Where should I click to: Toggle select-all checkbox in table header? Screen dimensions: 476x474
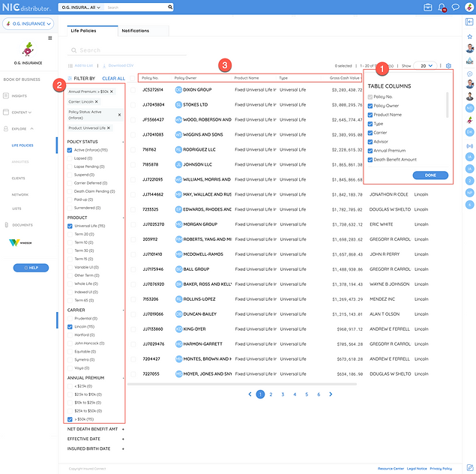point(132,78)
